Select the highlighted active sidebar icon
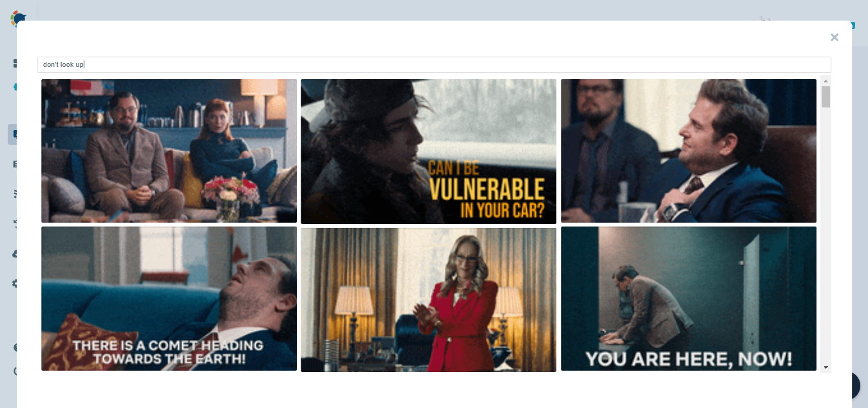This screenshot has width=868, height=408. tap(13, 134)
